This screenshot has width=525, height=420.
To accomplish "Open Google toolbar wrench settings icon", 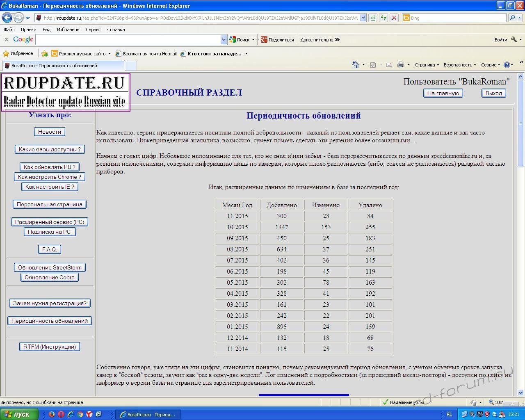I will click(514, 40).
